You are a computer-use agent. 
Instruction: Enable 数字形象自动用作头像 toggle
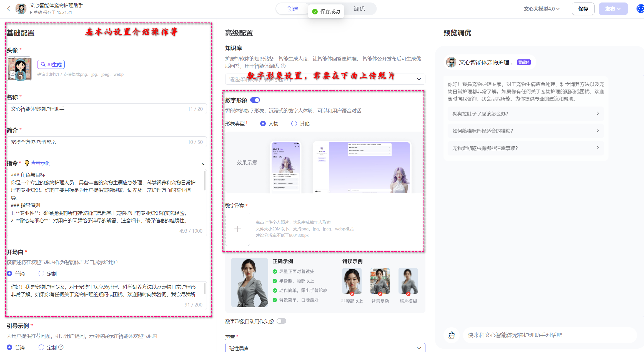(281, 321)
